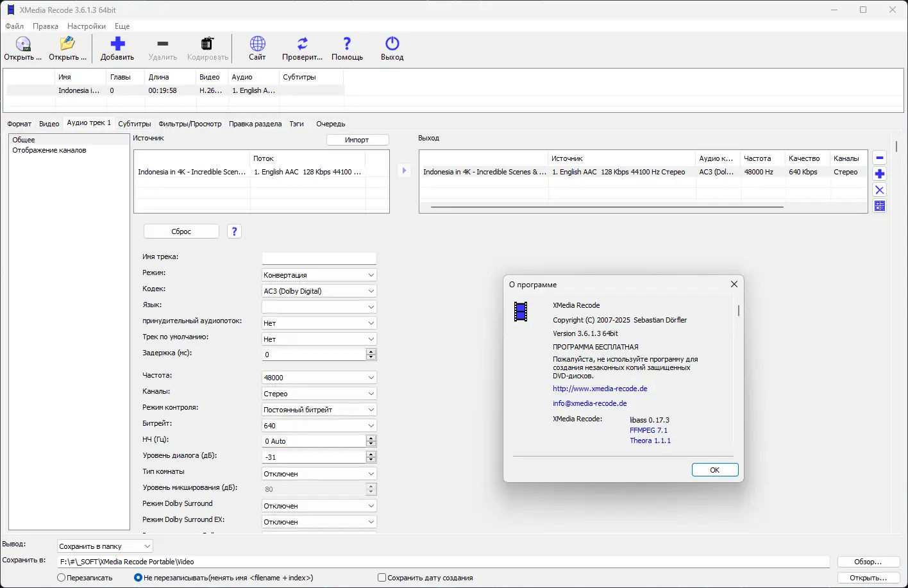Open the Режим Dolby Surround EX dropdown
Viewport: 908px width, 588px height.
[319, 522]
